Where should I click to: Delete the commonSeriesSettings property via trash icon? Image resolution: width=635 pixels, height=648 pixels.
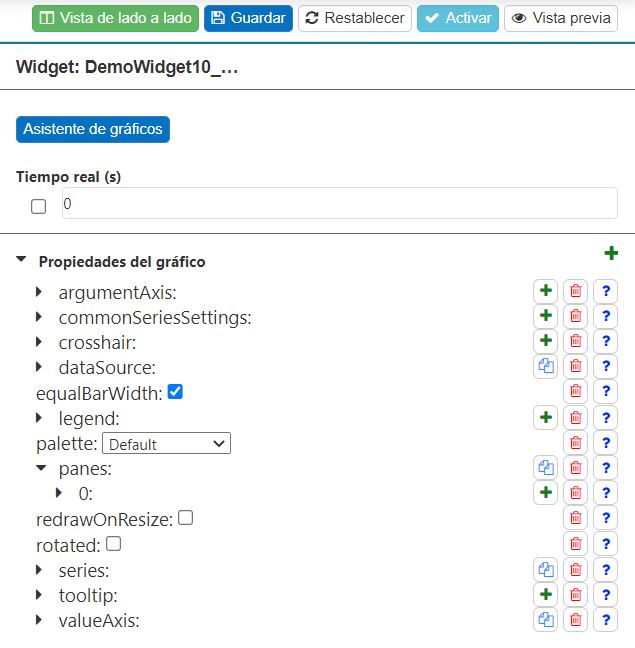tap(576, 316)
